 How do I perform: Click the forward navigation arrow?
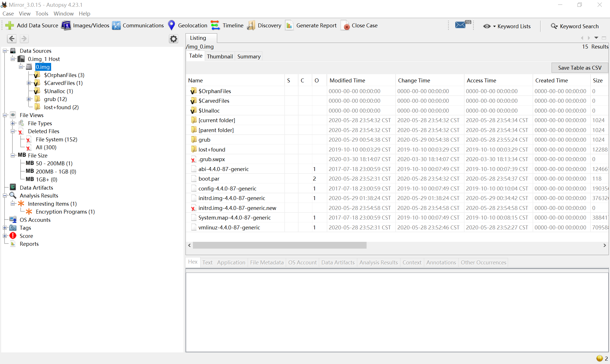(x=24, y=39)
